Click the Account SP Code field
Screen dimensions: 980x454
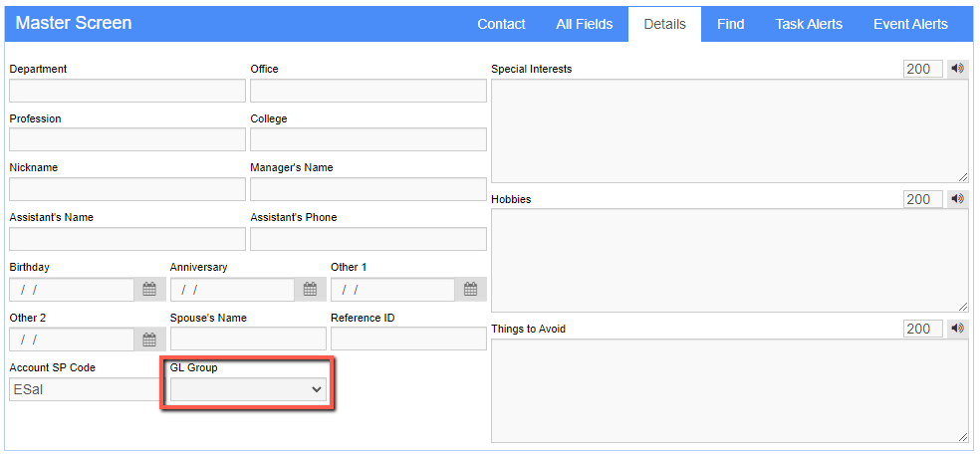coord(85,389)
